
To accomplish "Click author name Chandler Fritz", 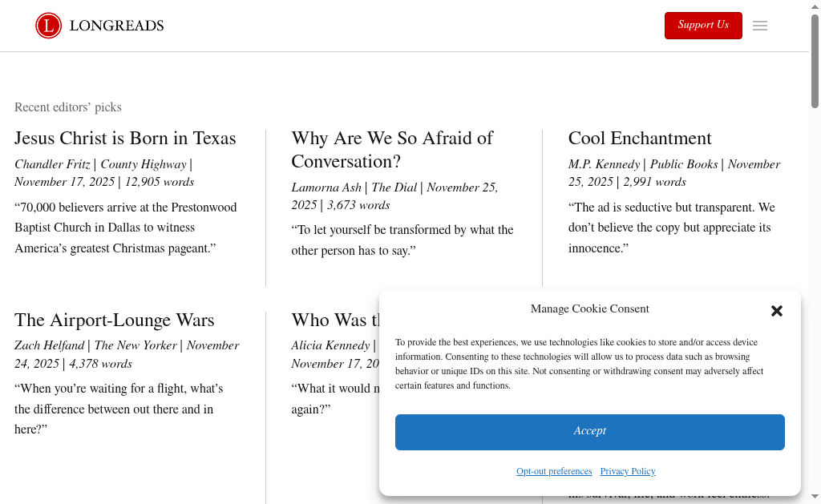I will coord(52,164).
